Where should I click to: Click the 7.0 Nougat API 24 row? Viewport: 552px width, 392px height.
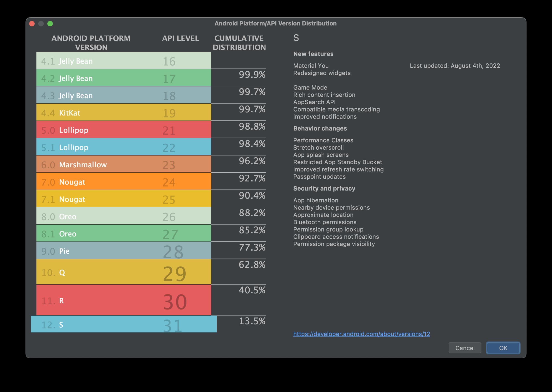coord(123,181)
